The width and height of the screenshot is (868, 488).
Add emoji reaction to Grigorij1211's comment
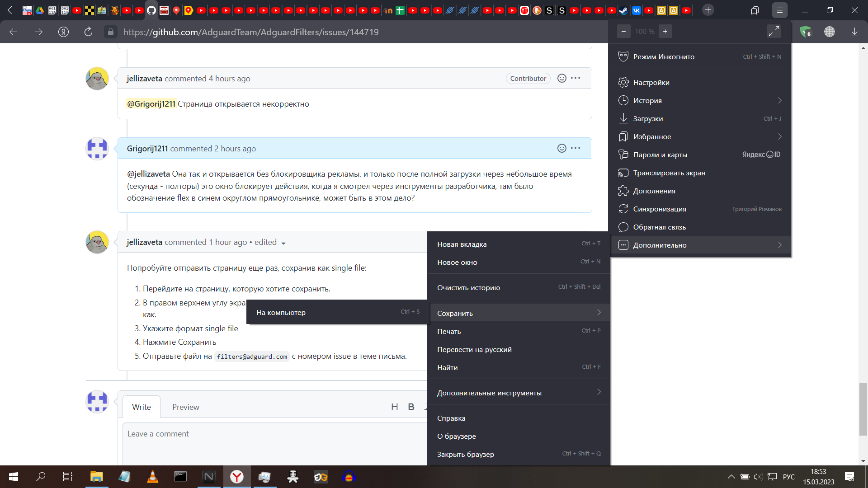coord(561,148)
